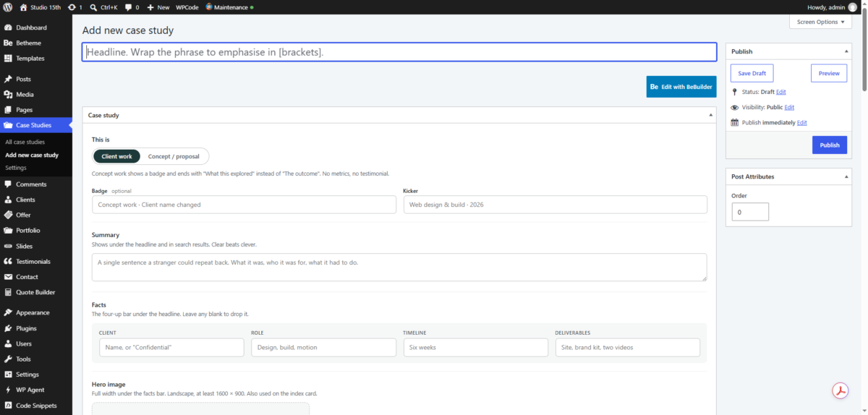
Task: Click the blue Publish button
Action: pyautogui.click(x=830, y=145)
